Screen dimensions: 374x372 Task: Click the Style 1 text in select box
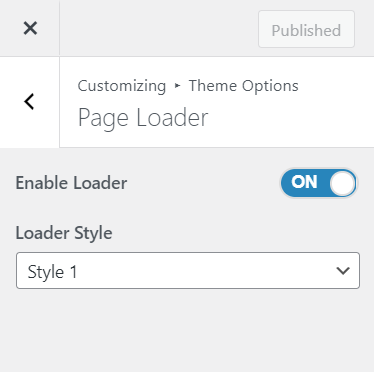pyautogui.click(x=52, y=272)
